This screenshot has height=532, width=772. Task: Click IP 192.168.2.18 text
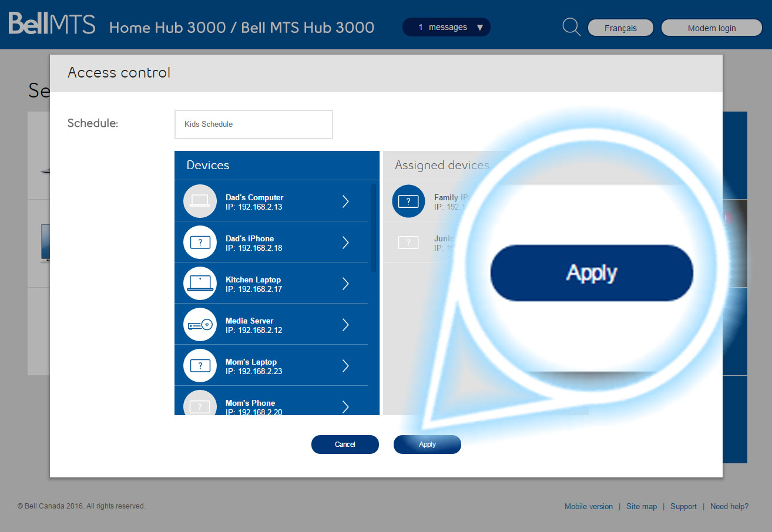254,248
